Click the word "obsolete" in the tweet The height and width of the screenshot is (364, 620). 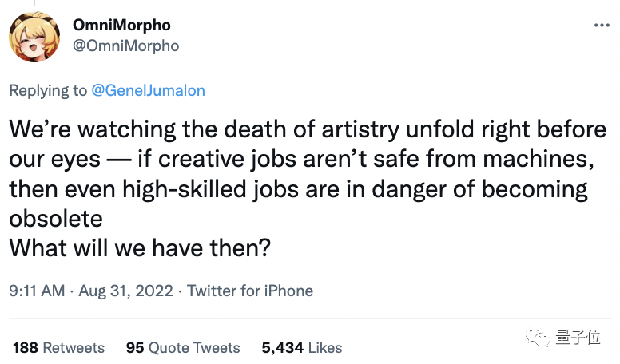pyautogui.click(x=58, y=219)
